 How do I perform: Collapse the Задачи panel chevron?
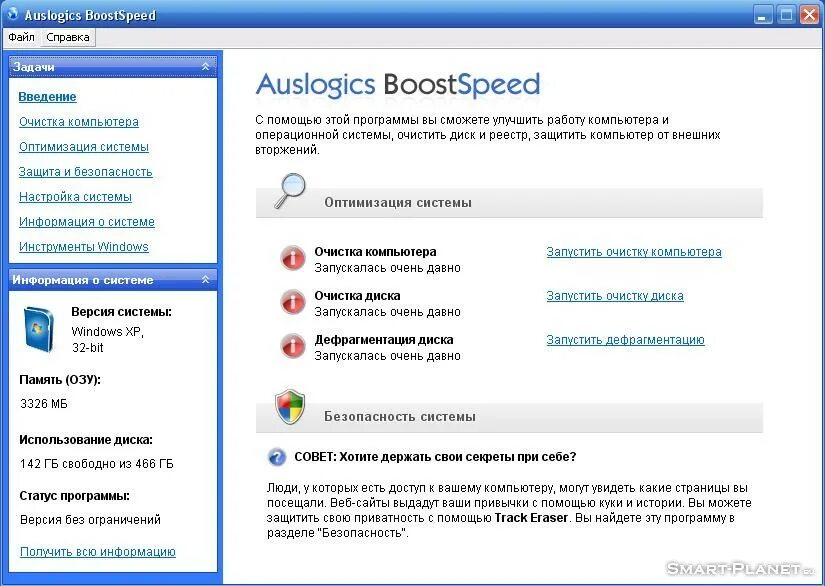pos(206,67)
